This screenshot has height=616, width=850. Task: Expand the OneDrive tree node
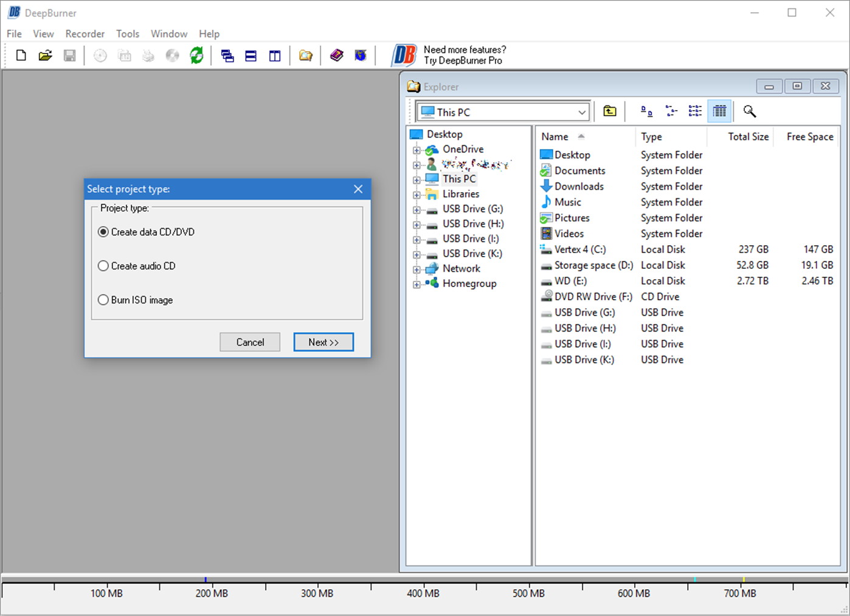pyautogui.click(x=416, y=150)
